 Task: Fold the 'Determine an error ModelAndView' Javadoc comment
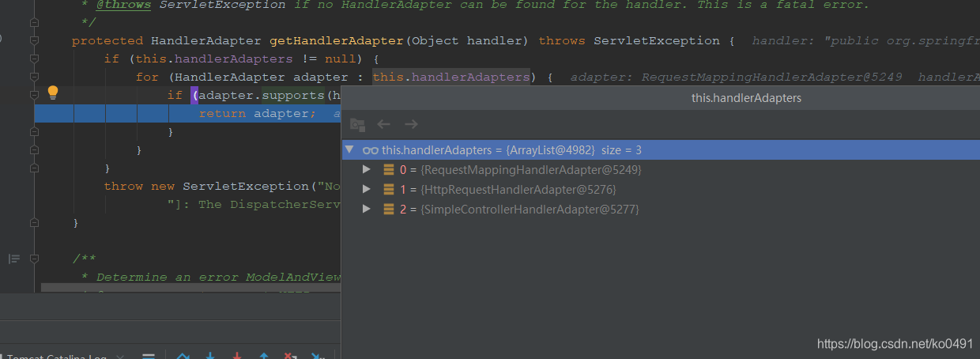click(x=34, y=259)
